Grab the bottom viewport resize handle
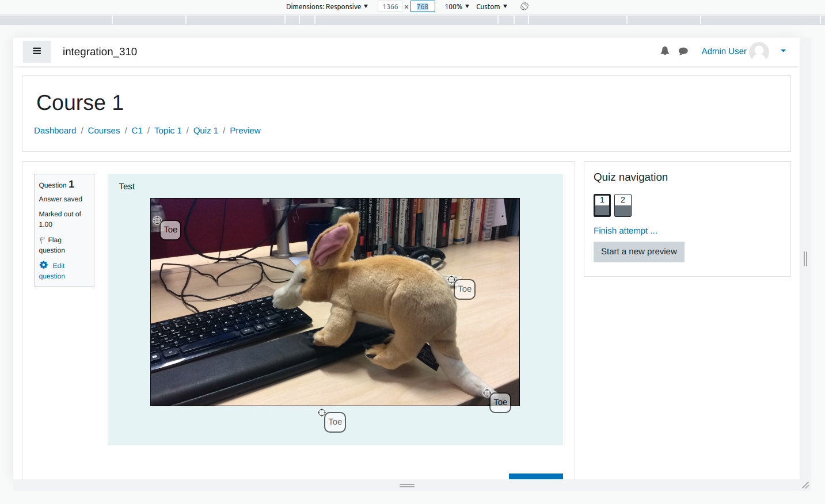Image resolution: width=825 pixels, height=504 pixels. [407, 486]
